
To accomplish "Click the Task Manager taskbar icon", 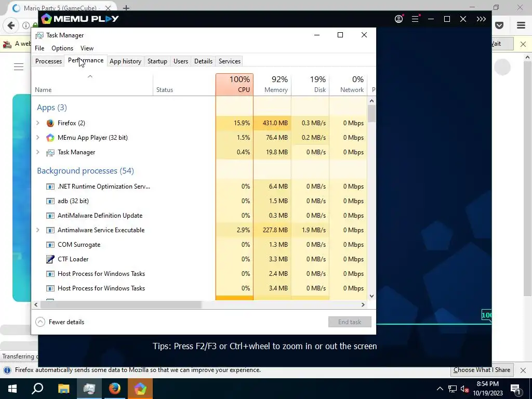I will click(89, 389).
